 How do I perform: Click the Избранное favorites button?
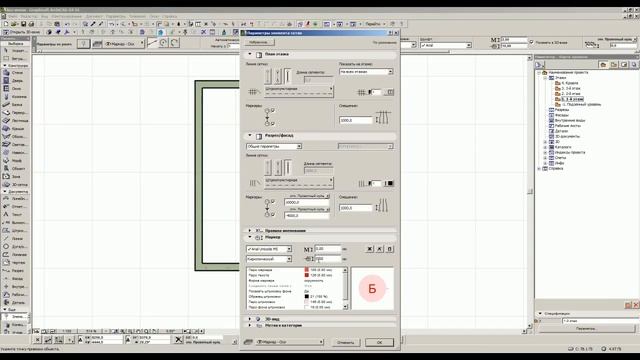click(x=260, y=42)
